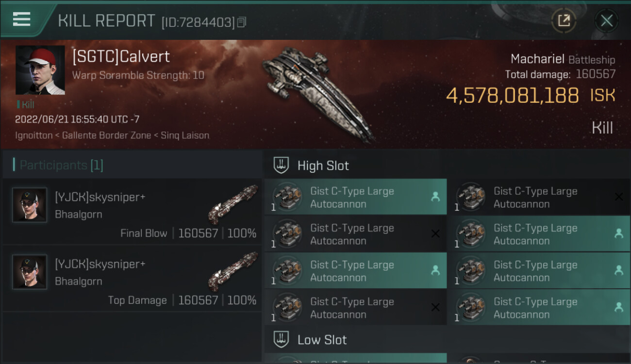Screen dimensions: 631x364
Task: Click the Machariel Battleship label
Action: tap(563, 60)
